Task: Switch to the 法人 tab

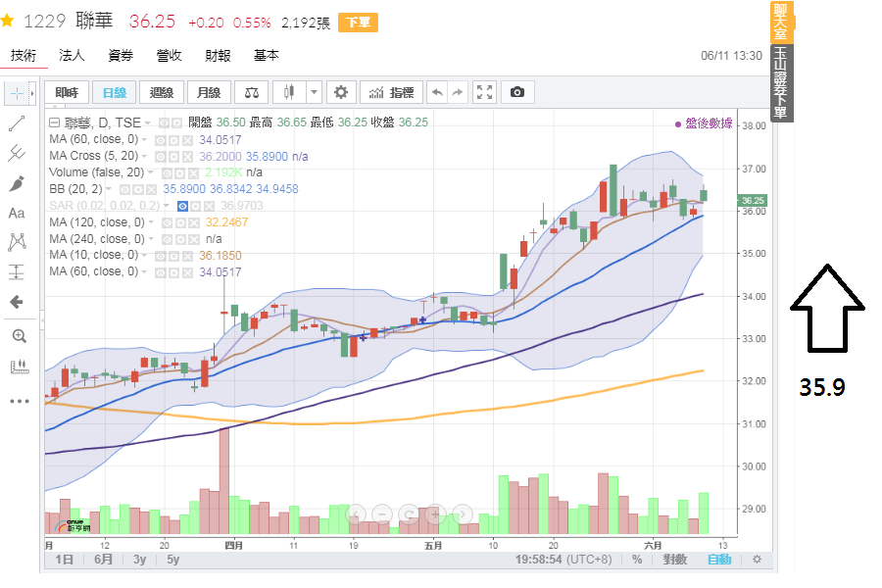Action: pyautogui.click(x=72, y=56)
